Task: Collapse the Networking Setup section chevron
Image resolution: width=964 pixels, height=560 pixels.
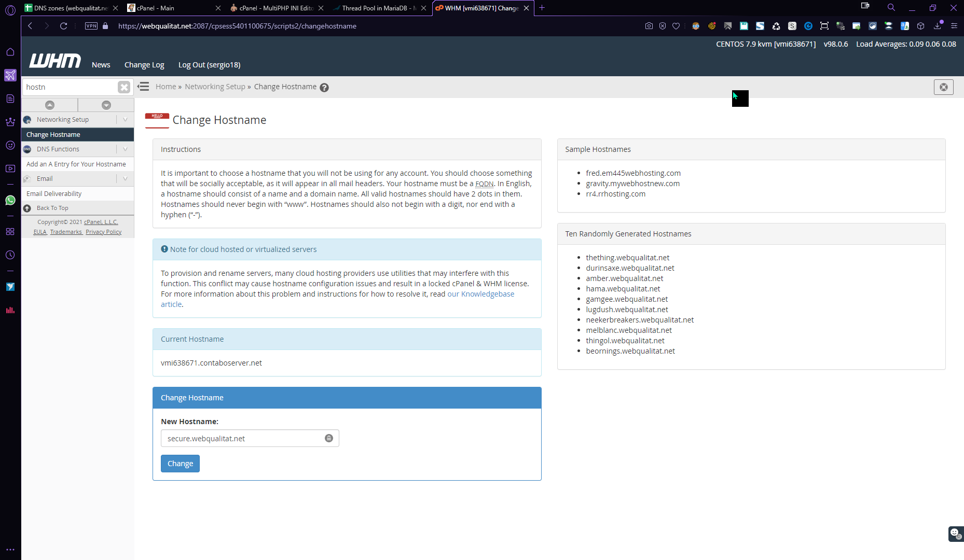Action: (125, 120)
